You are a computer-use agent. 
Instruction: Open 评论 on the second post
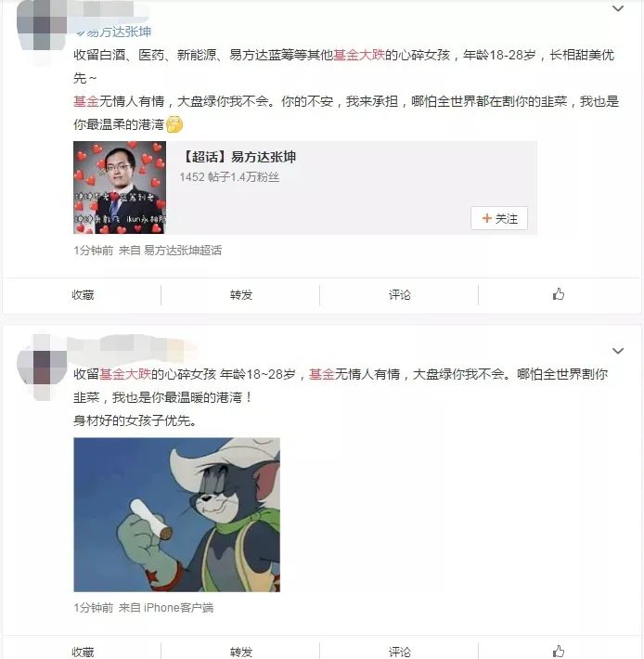point(400,652)
